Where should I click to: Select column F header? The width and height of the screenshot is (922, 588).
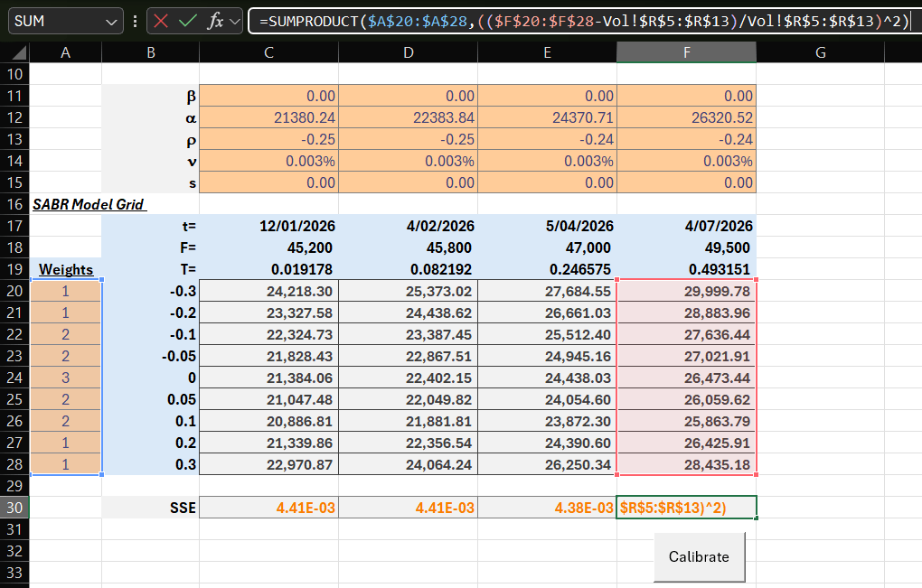[x=686, y=53]
